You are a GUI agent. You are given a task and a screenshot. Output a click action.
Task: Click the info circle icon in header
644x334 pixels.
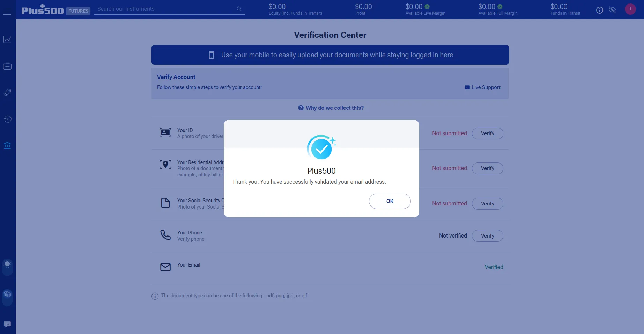click(600, 10)
